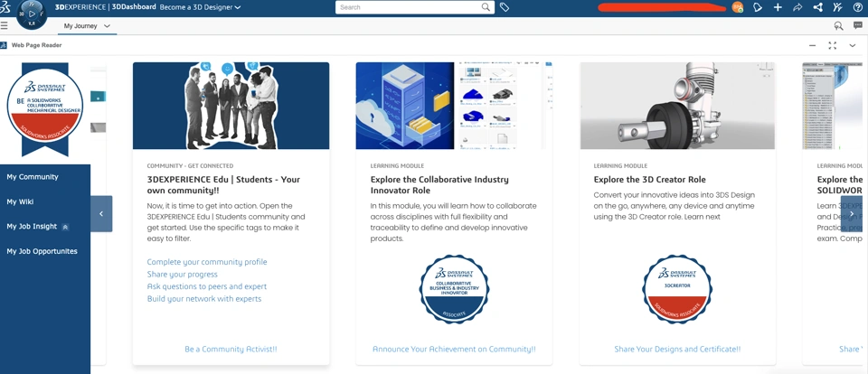The width and height of the screenshot is (868, 374).
Task: Click the Collaborative Business Innovator badge
Action: coord(454,289)
